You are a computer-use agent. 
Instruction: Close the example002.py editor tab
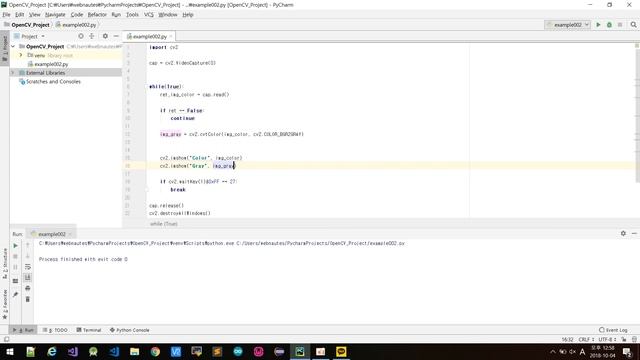pos(171,36)
